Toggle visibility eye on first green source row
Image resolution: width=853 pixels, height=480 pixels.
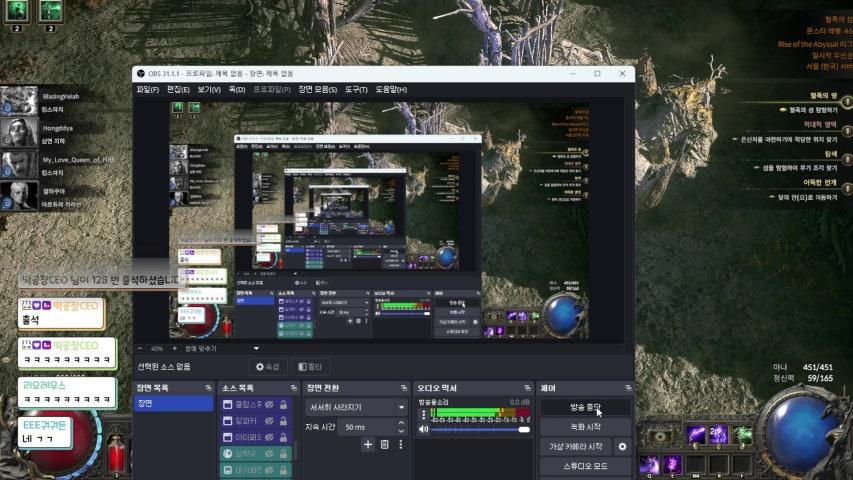click(x=269, y=453)
